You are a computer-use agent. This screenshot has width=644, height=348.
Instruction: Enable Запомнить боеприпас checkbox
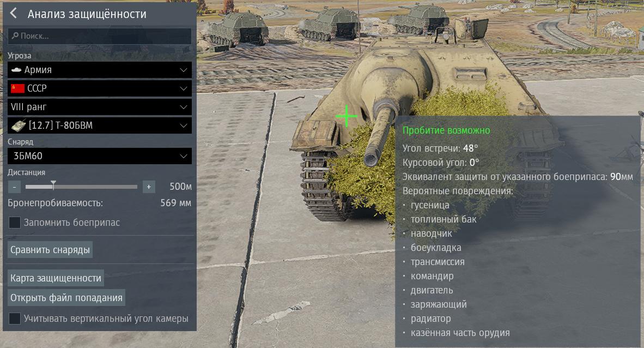click(15, 223)
